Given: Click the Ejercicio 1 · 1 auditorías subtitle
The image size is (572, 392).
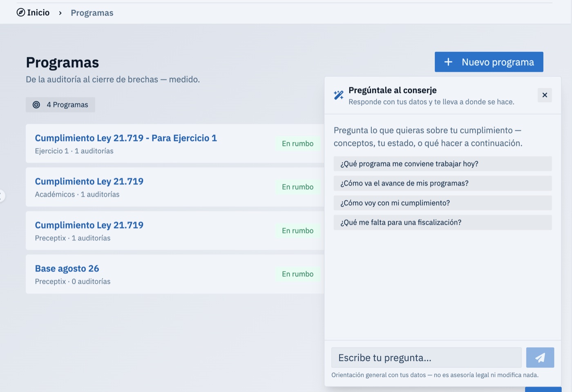Looking at the screenshot, I should click(x=74, y=151).
